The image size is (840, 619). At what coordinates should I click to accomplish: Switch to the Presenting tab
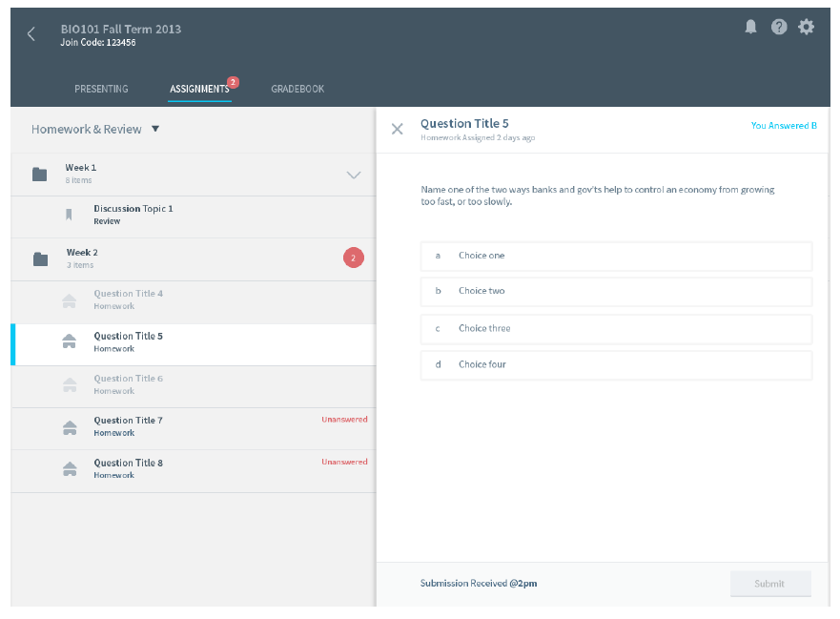pos(101,89)
